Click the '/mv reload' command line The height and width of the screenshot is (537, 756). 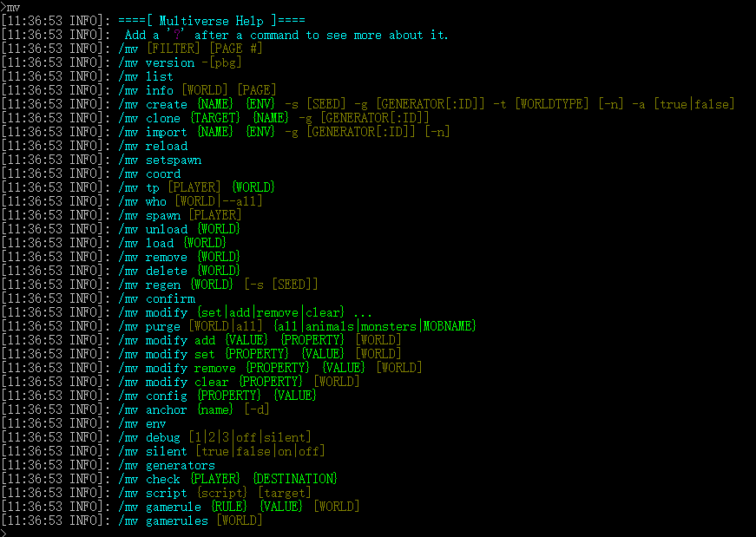click(x=153, y=146)
